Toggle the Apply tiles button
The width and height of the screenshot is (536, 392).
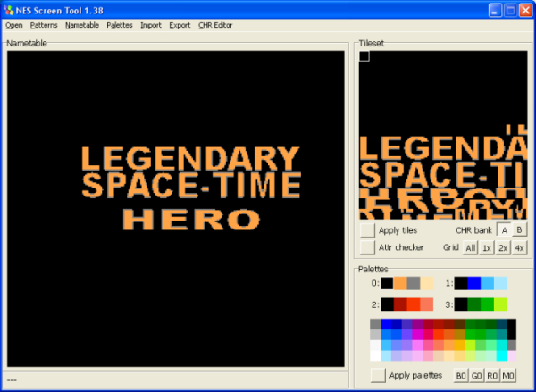coord(367,229)
